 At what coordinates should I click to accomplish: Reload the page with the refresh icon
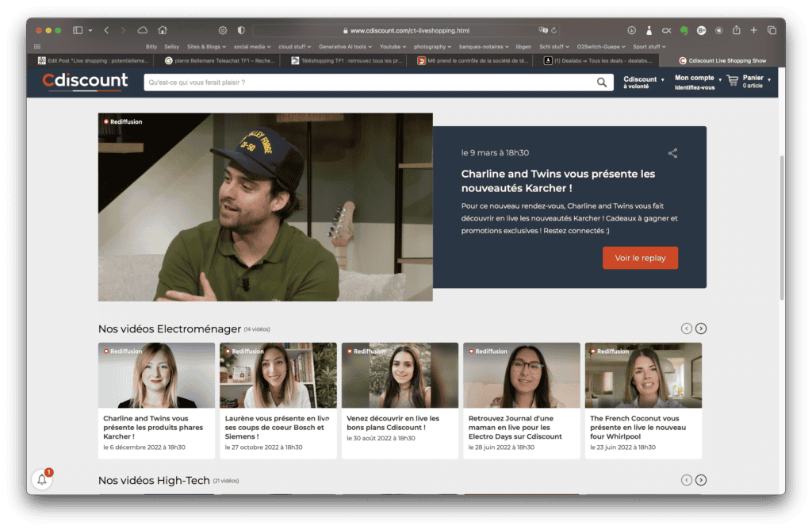click(553, 30)
